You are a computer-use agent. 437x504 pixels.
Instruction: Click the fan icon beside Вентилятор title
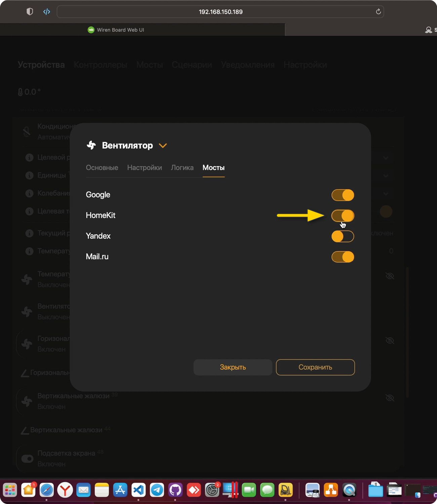pyautogui.click(x=91, y=145)
